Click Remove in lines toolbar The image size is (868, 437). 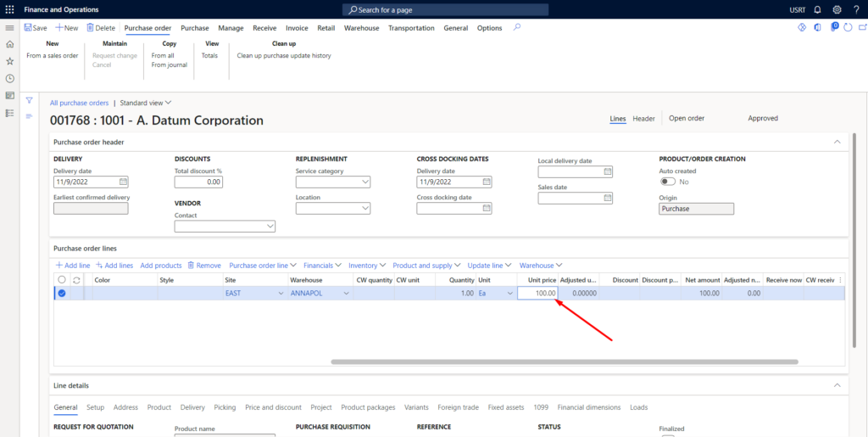[x=204, y=266]
